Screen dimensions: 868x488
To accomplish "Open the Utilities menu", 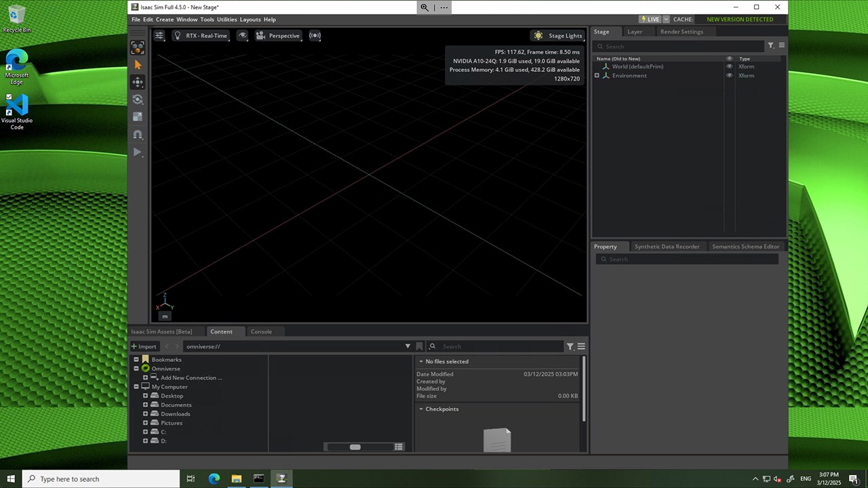I will pos(227,20).
